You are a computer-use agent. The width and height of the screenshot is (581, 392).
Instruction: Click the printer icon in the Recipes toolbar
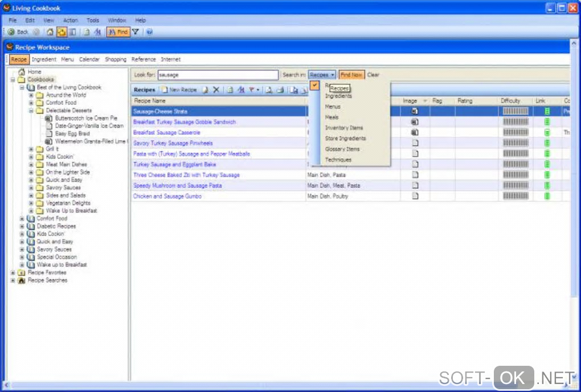280,90
